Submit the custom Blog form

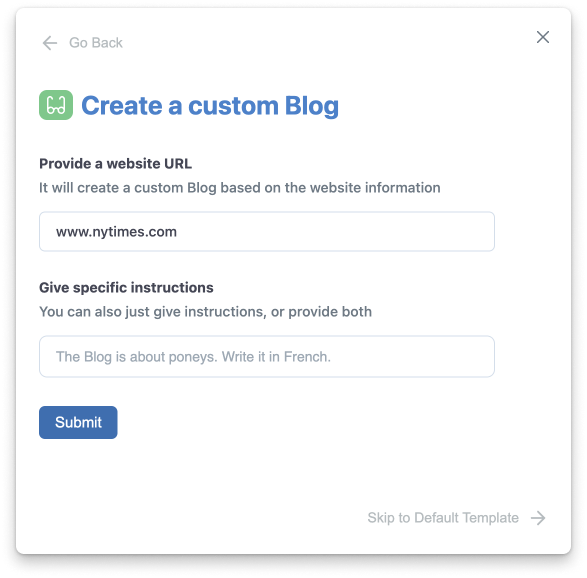[78, 422]
